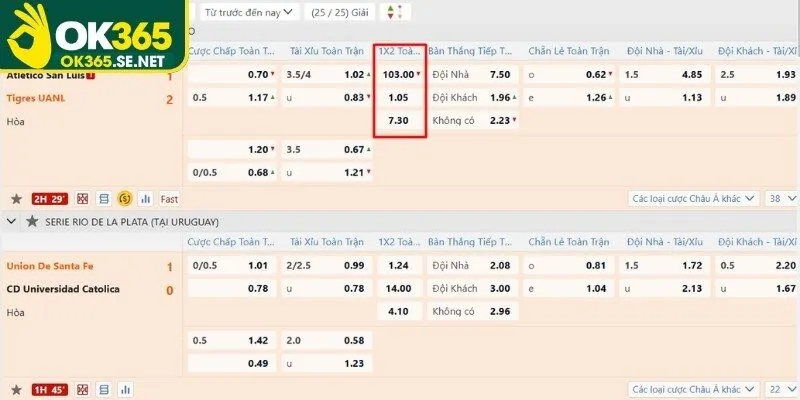The height and width of the screenshot is (400, 800).
Task: Open the Từ trước đến nay dropdown
Action: pyautogui.click(x=249, y=12)
